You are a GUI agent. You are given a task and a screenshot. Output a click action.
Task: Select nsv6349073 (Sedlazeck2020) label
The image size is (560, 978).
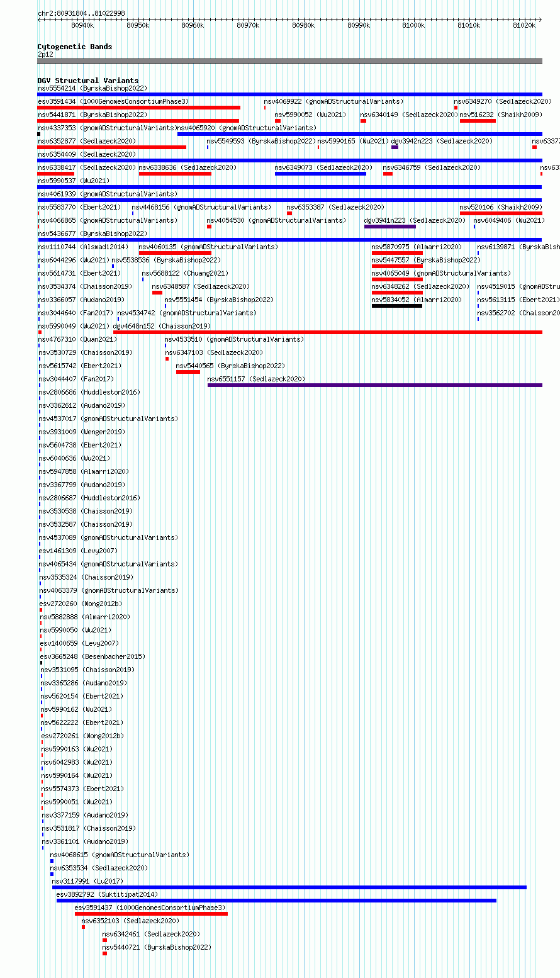323,167
